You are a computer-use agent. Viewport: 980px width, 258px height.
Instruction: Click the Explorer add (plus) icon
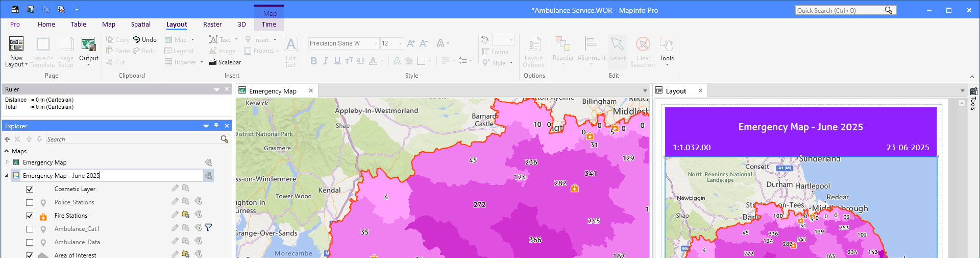(7, 139)
